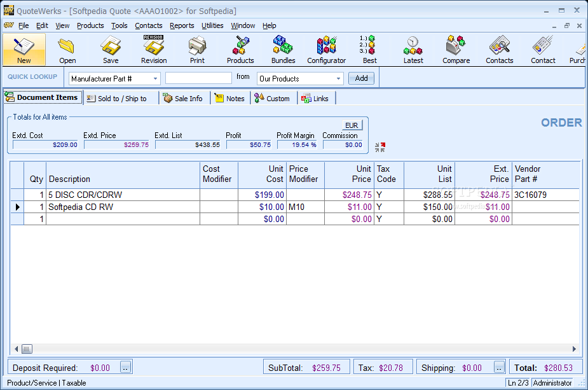The image size is (588, 390).
Task: Click vendor part '3C16079' cell
Action: tap(545, 195)
